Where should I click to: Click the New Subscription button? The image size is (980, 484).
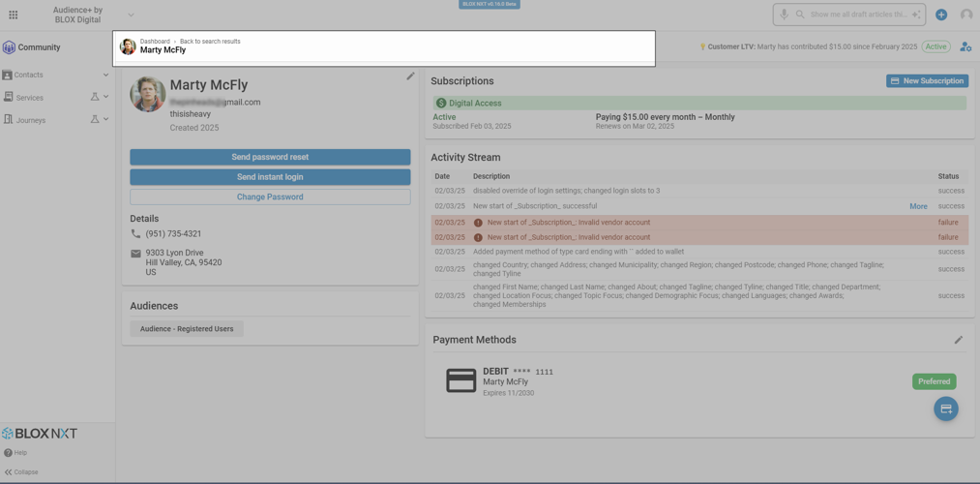pos(928,80)
